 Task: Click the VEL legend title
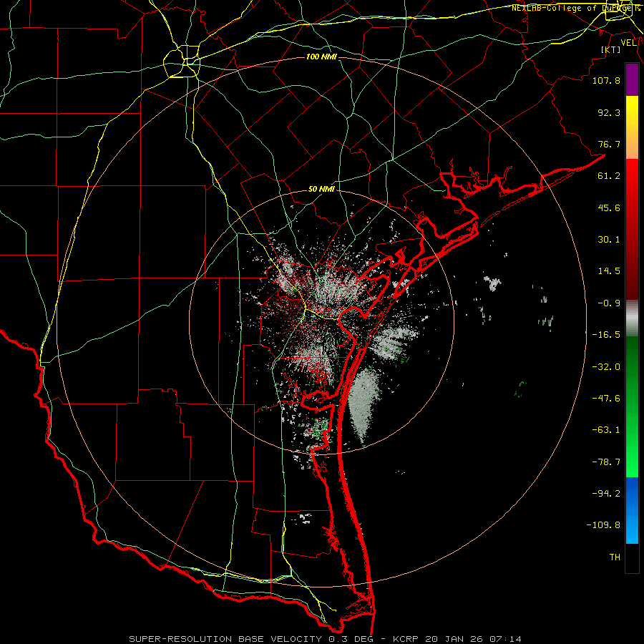point(628,43)
